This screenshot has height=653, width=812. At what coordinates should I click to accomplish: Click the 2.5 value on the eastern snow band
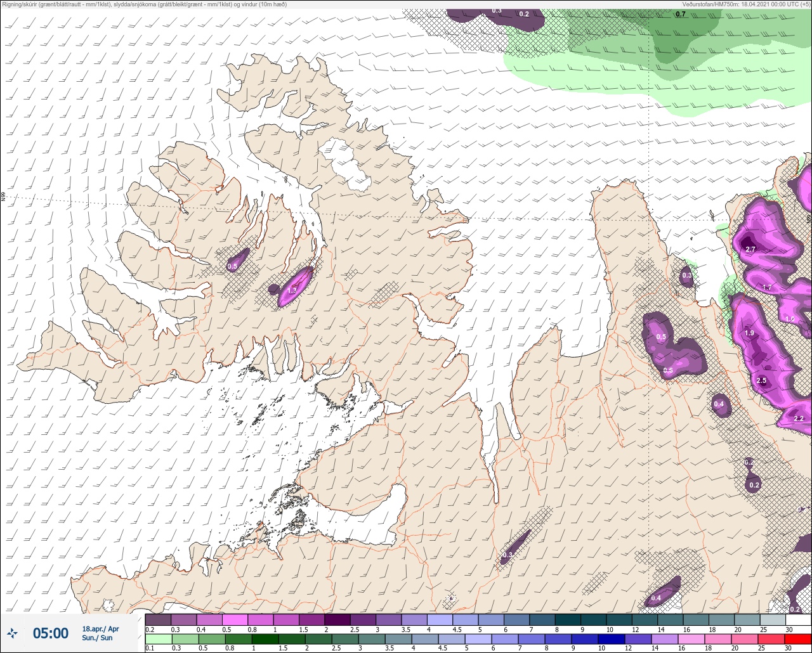pos(761,381)
